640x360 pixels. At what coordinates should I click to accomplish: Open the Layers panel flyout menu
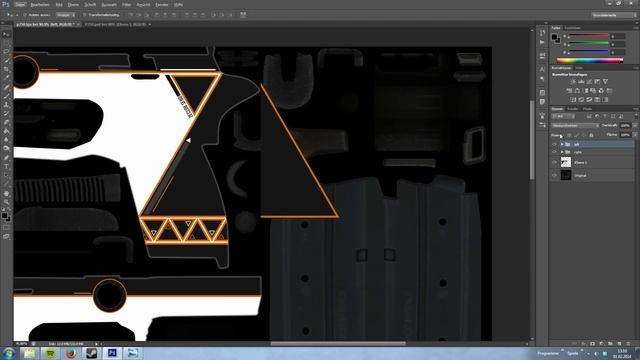(636, 109)
